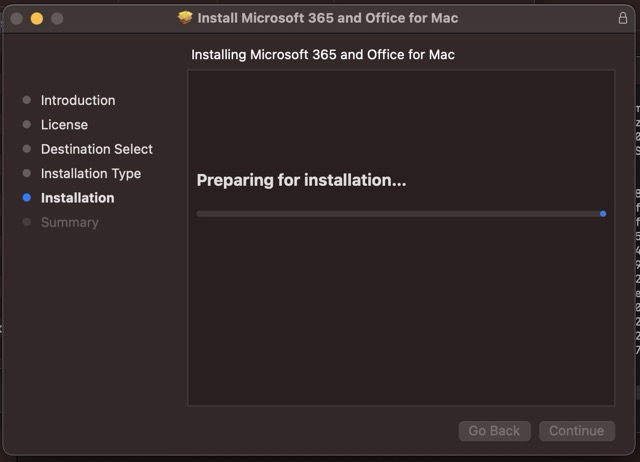The width and height of the screenshot is (640, 462).
Task: Click the bullet beside Destination Select
Action: tap(27, 149)
